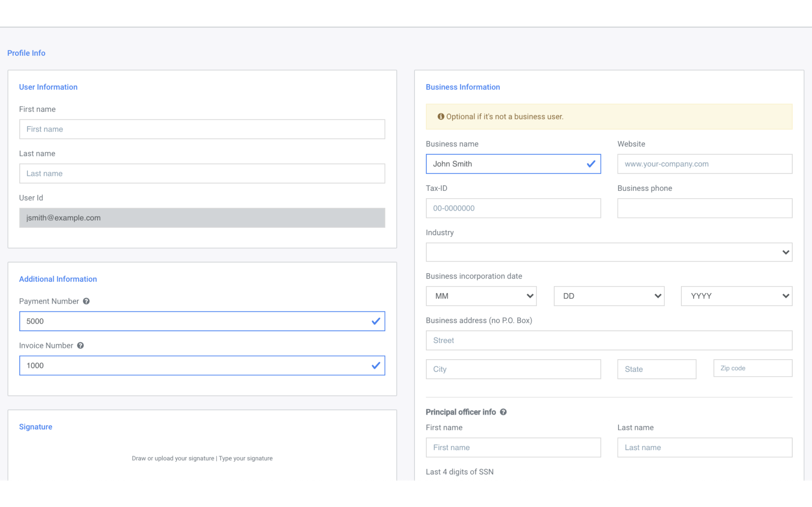Click the Invoice Number help icon
This screenshot has height=507, width=812.
pyautogui.click(x=81, y=346)
